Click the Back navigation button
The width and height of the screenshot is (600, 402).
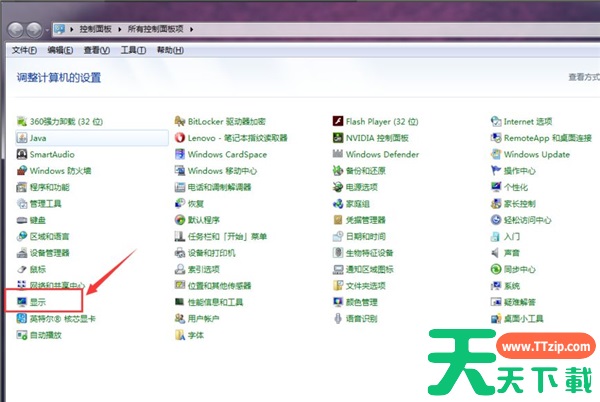point(15,30)
